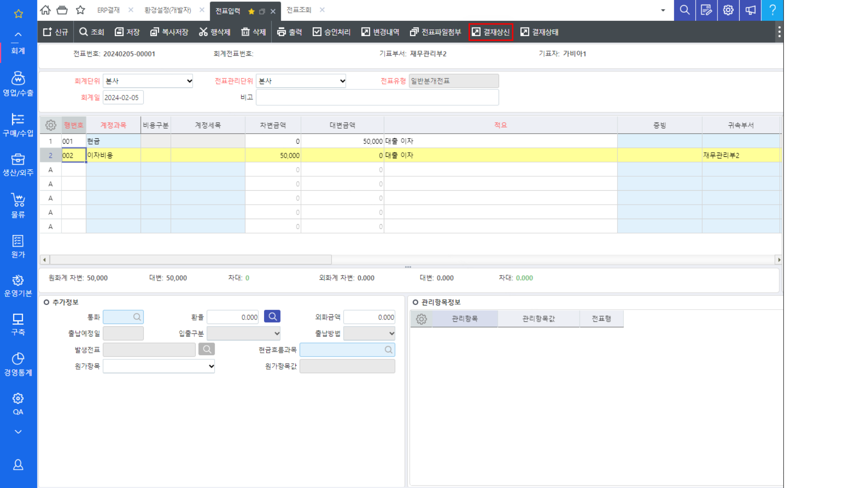Click the 관리항목값 column header
868x488 pixels.
[x=538, y=319]
